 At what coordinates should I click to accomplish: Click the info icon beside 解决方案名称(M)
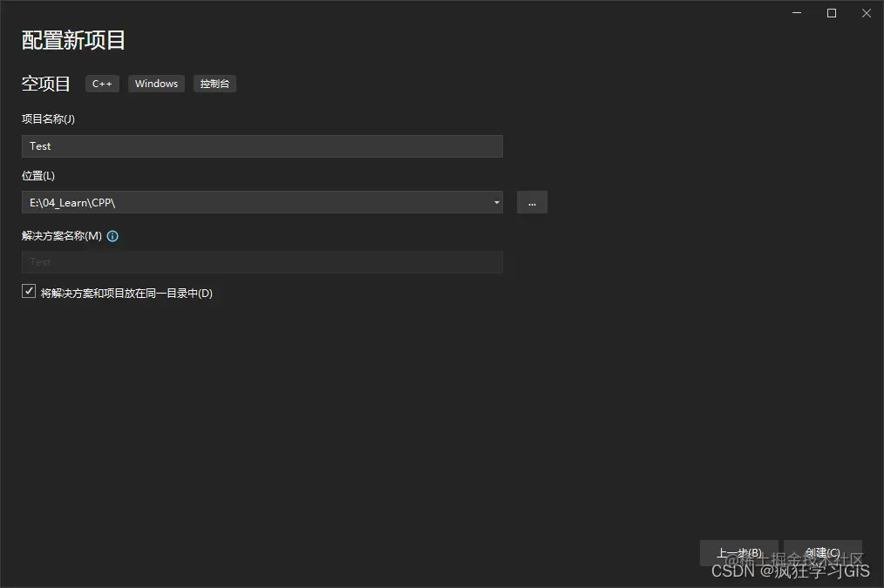coord(112,236)
